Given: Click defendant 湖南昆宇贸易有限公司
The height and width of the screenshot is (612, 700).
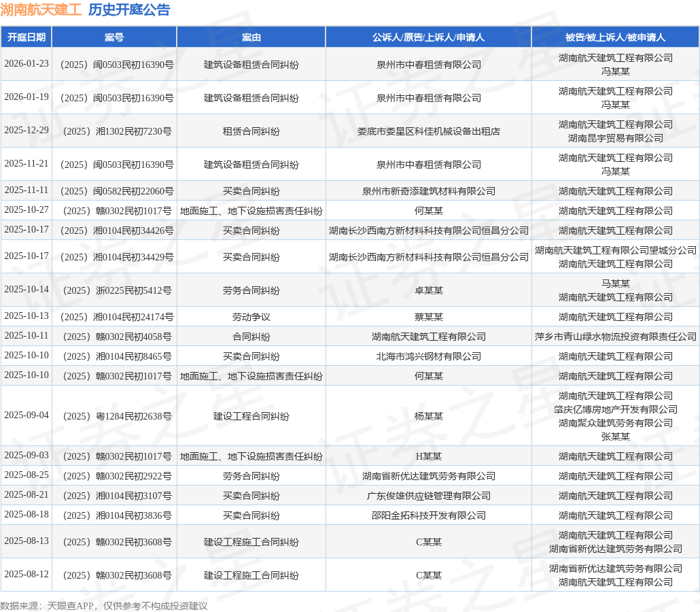Looking at the screenshot, I should click(616, 138).
